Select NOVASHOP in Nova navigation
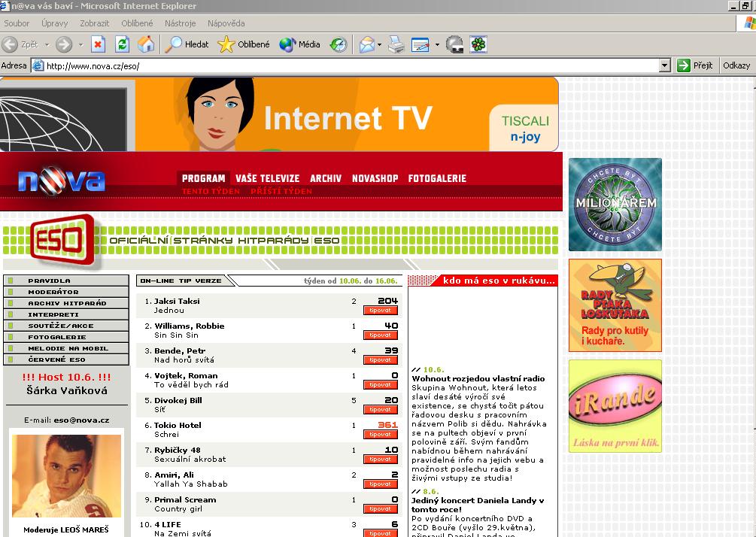756x537 pixels. pos(375,178)
